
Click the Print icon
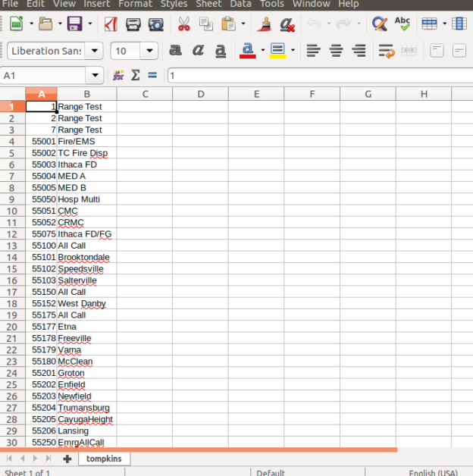[133, 24]
